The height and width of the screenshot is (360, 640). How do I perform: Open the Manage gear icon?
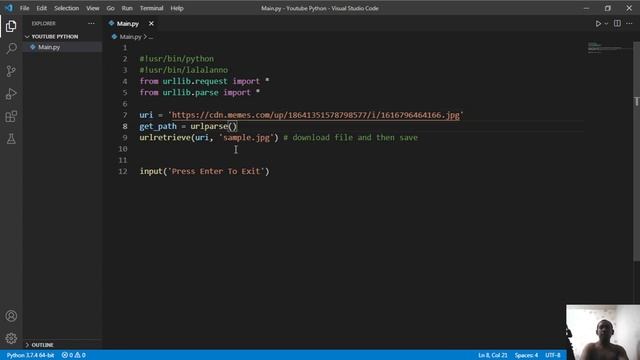point(11,338)
